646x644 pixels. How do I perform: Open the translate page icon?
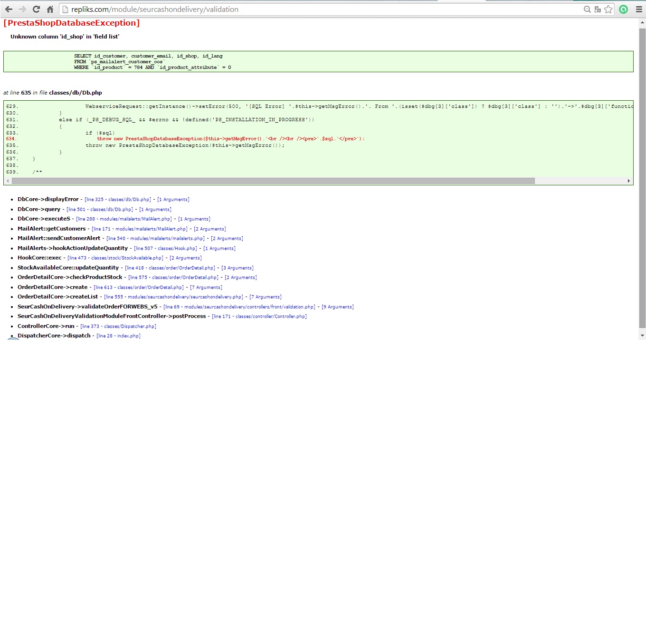598,10
